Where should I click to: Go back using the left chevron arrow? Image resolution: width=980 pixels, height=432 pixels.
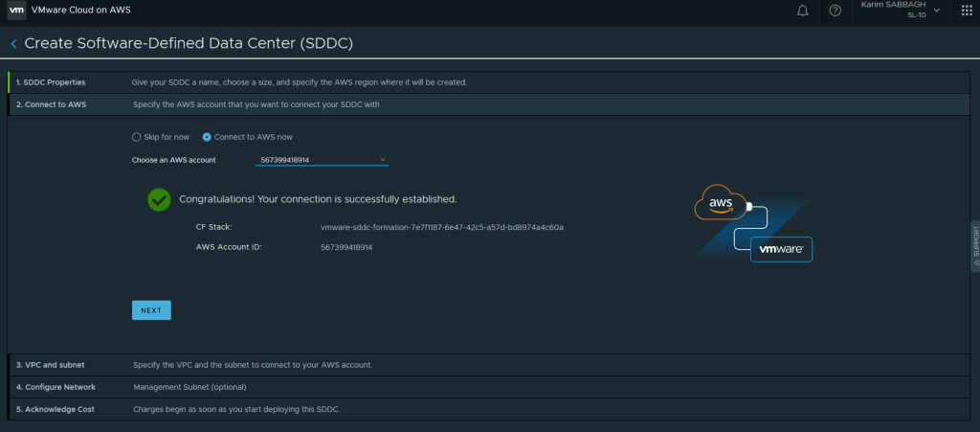click(x=13, y=44)
